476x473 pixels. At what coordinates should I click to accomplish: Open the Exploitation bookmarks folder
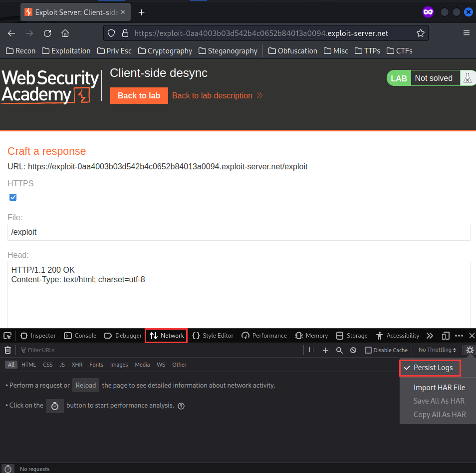[x=66, y=51]
